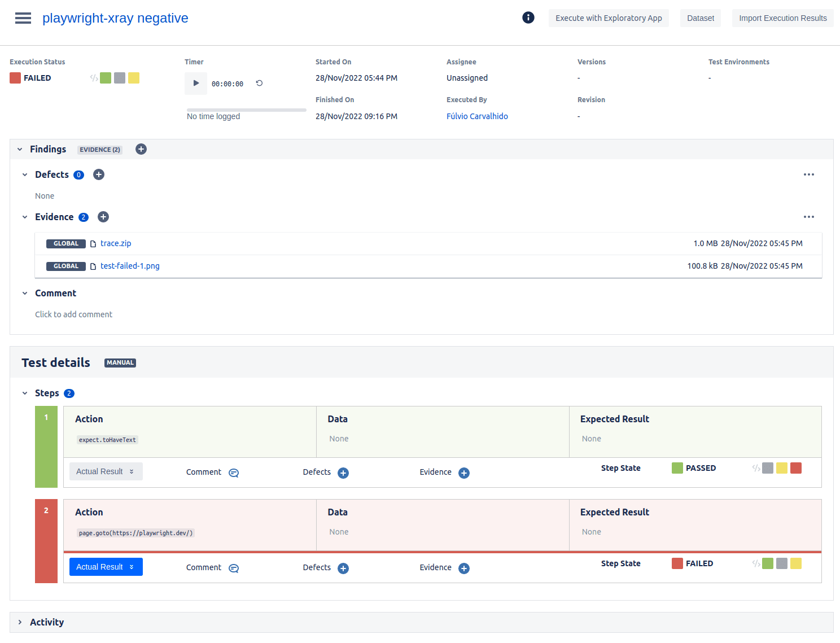Add finding using plus next to Findings
Image resolution: width=840 pixels, height=643 pixels.
click(141, 149)
